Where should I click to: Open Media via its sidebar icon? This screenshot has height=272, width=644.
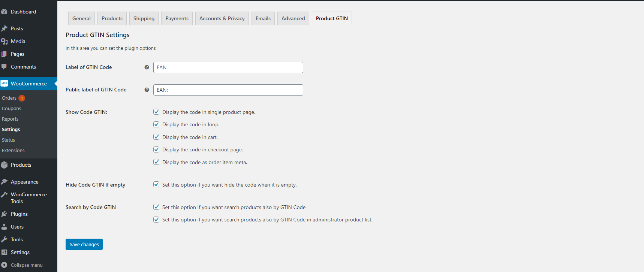(4, 41)
